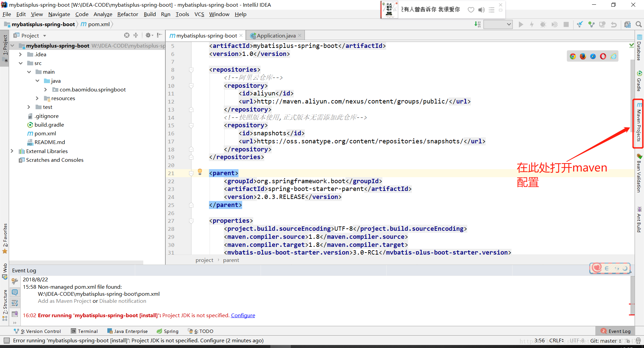Collapse the src folder
This screenshot has width=644, height=348.
tap(20, 63)
